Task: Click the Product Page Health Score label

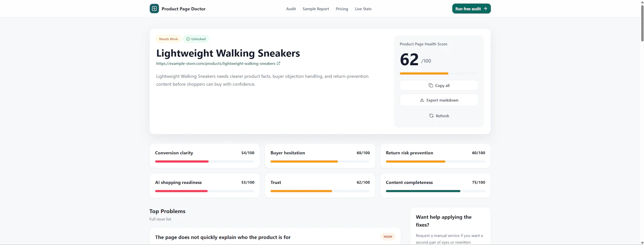Action: coord(423,44)
